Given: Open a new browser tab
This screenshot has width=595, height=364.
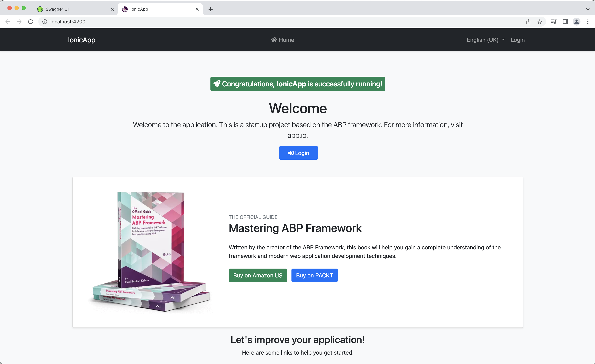Looking at the screenshot, I should (211, 9).
